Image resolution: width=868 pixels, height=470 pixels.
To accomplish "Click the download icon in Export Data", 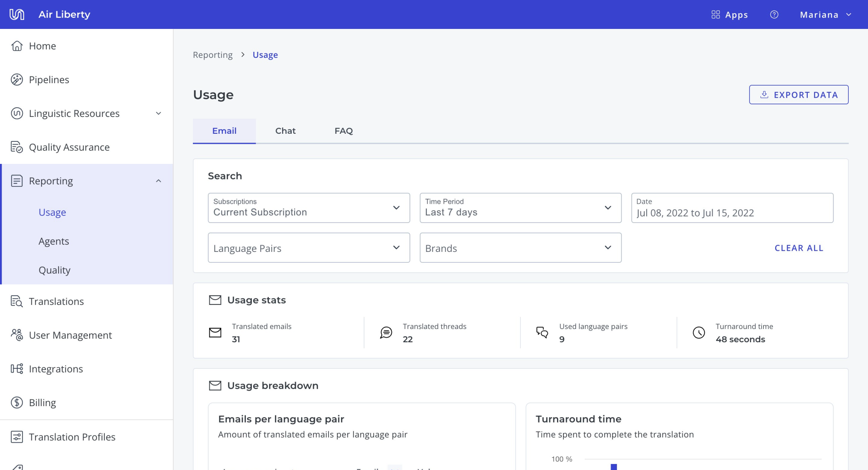I will click(x=764, y=95).
